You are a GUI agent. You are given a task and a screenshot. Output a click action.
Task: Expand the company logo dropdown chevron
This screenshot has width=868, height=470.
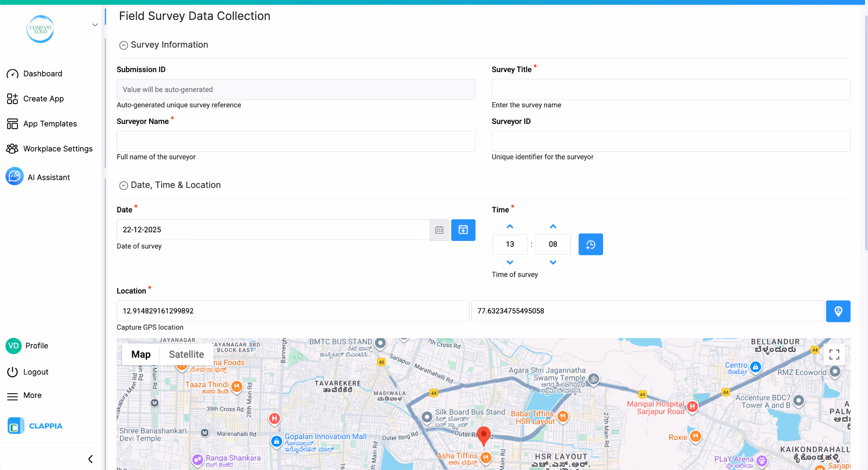click(95, 25)
